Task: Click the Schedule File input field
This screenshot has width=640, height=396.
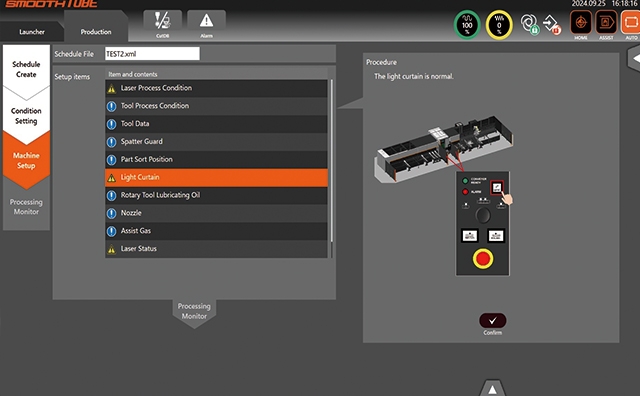Action: (x=152, y=53)
